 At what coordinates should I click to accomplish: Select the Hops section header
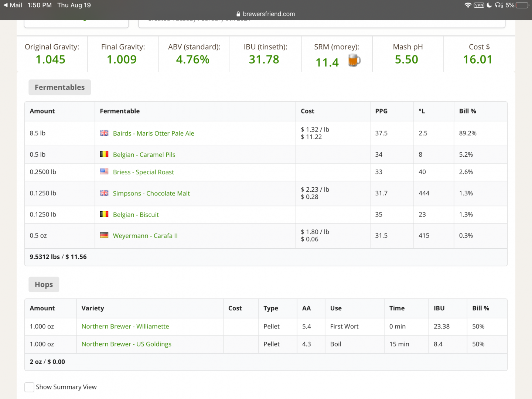click(44, 285)
